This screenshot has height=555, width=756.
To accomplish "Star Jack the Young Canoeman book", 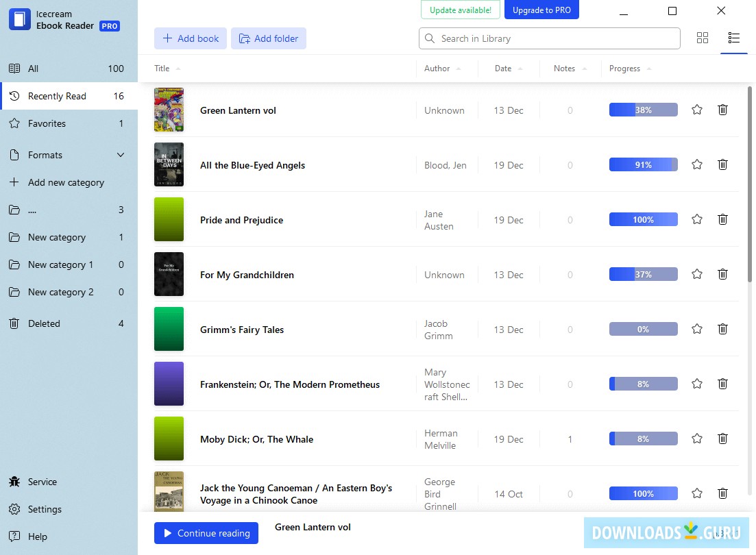I will (696, 494).
